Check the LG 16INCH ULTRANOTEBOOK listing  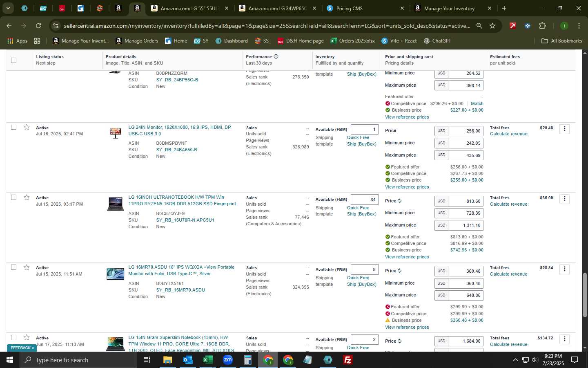(13, 197)
